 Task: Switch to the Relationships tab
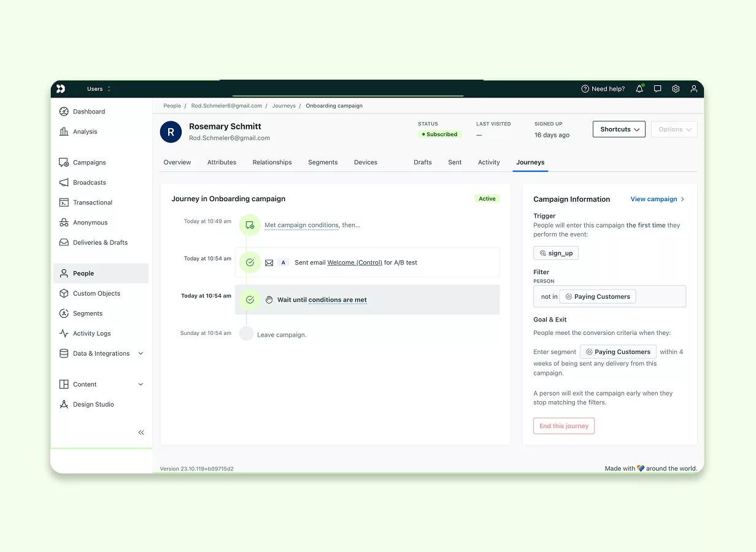pos(272,162)
